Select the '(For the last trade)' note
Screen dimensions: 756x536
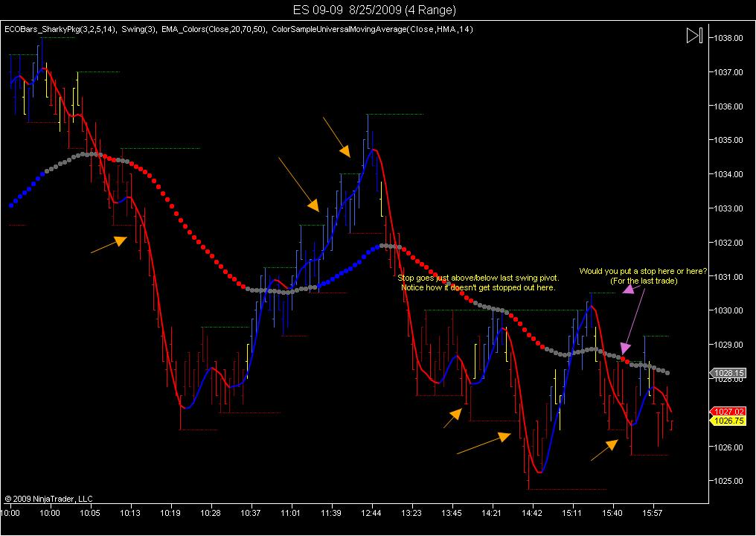point(644,281)
